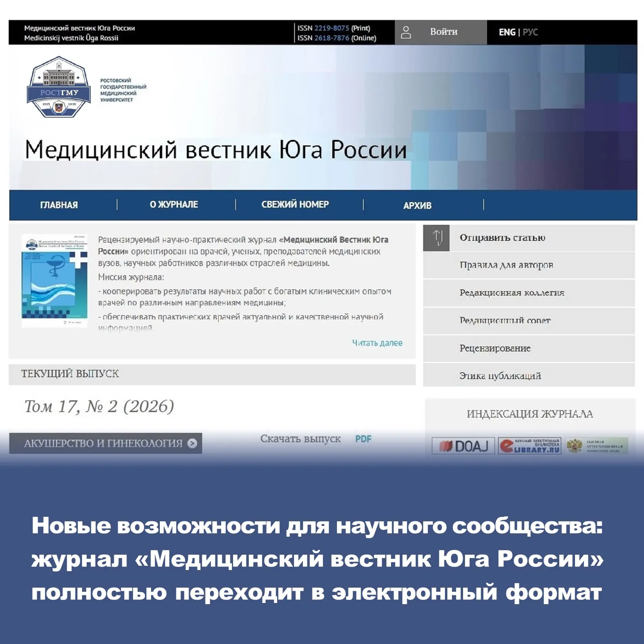Download the issue via PDF link

point(363,439)
